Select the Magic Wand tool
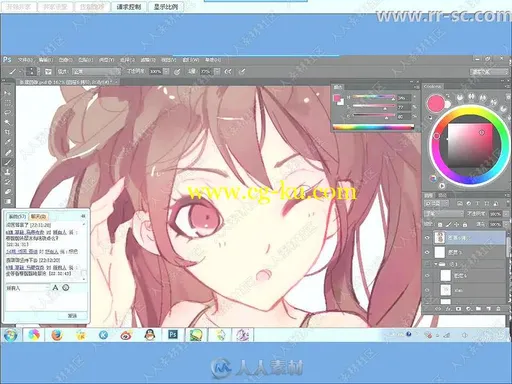The height and width of the screenshot is (384, 512). point(7,122)
